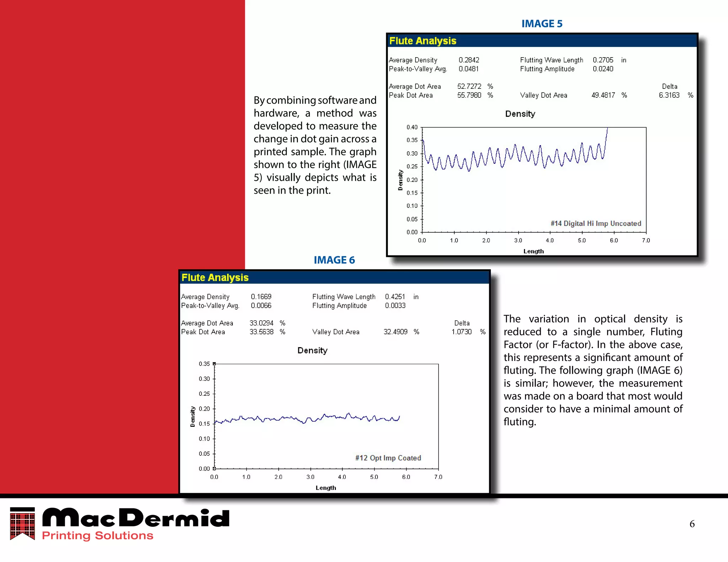Click the Peak Dot Area value 33.5638

click(261, 332)
